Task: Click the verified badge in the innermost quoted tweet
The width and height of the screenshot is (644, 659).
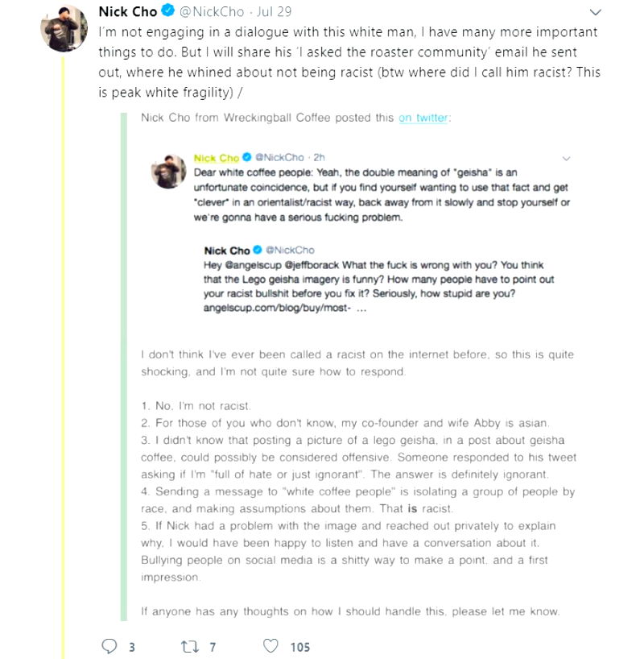Action: click(x=258, y=251)
